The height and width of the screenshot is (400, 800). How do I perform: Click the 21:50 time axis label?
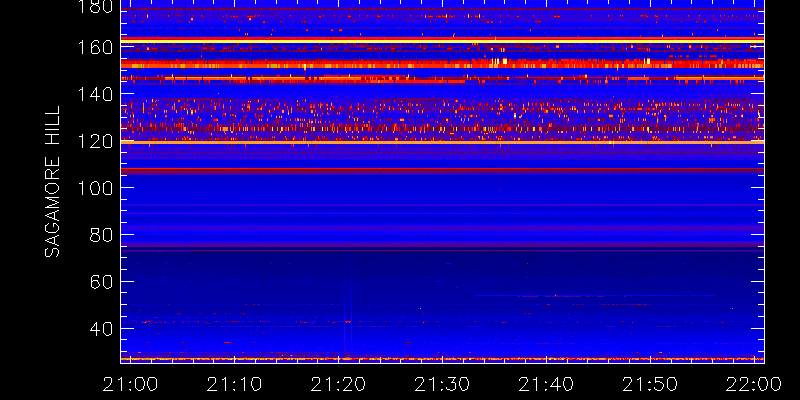coord(650,384)
